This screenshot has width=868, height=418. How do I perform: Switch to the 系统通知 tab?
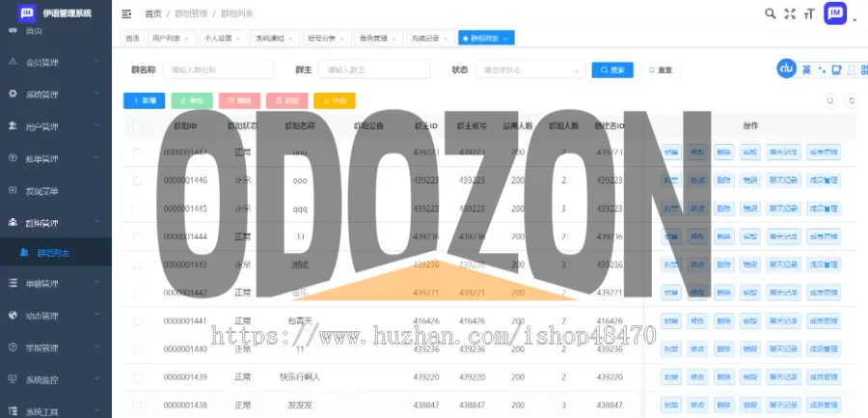[275, 39]
